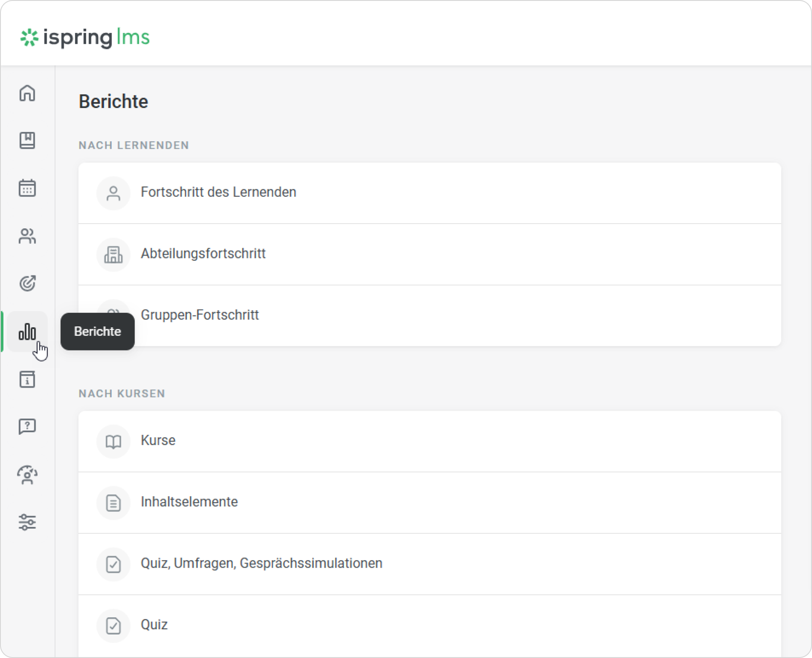
Task: Open the Quiz report row
Action: pyautogui.click(x=154, y=625)
